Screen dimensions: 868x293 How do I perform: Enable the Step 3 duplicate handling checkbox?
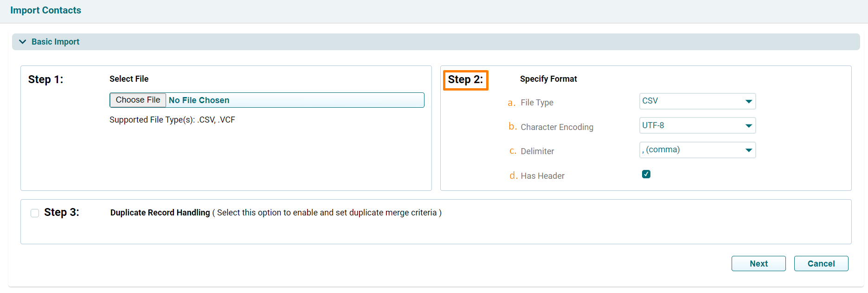tap(35, 213)
